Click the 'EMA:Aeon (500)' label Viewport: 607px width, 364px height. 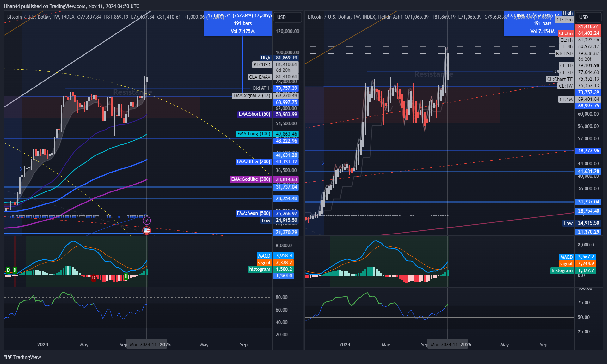[254, 214]
